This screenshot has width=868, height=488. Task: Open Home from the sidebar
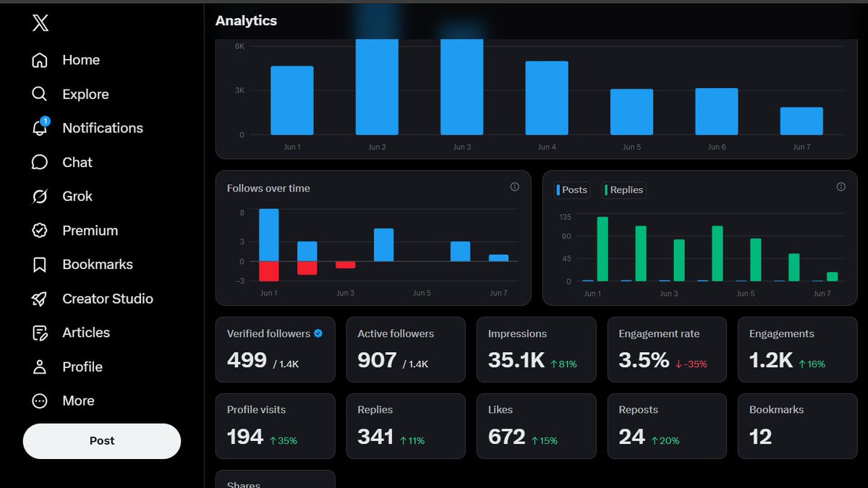81,60
